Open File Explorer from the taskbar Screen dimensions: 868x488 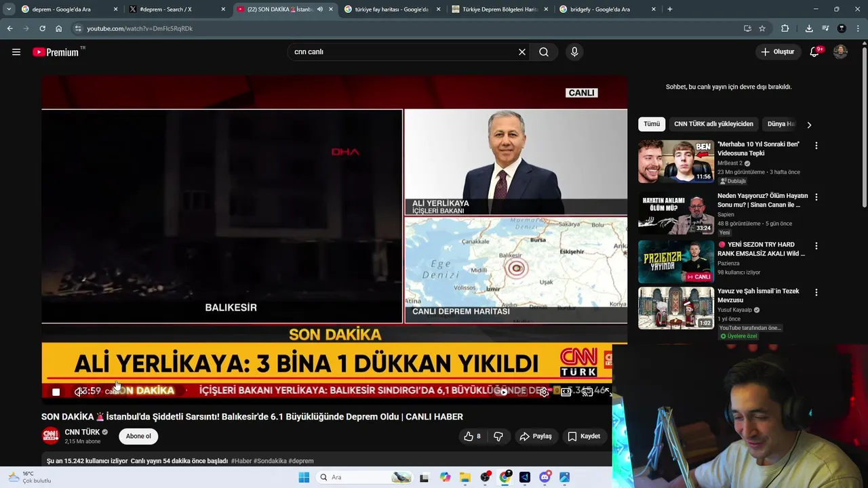click(465, 477)
